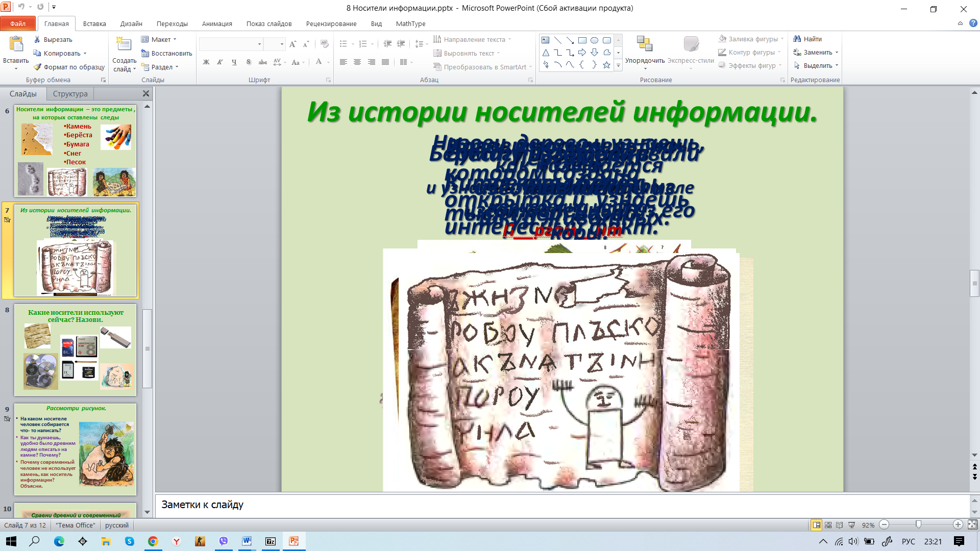Zoom in with plus button
The height and width of the screenshot is (551, 980).
click(958, 525)
